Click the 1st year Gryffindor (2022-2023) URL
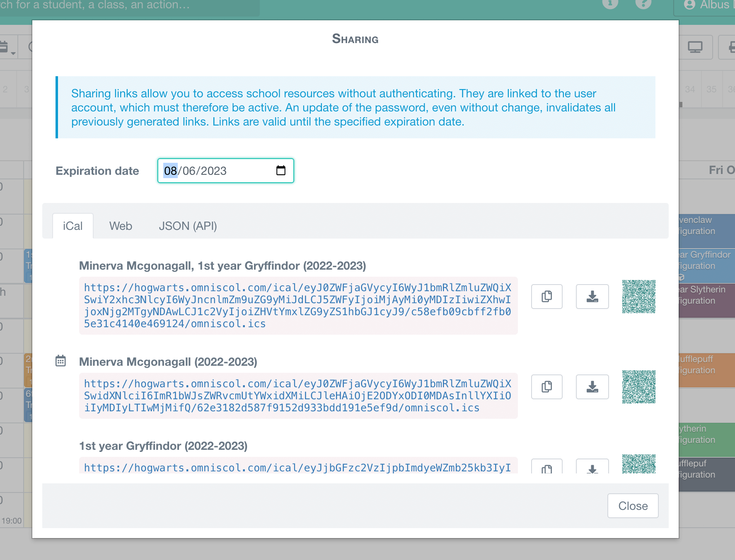The width and height of the screenshot is (735, 560). click(297, 468)
